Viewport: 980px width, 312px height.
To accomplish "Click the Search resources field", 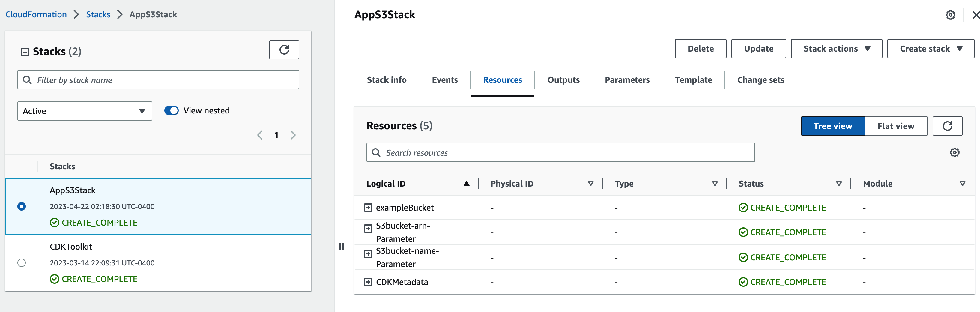I will pos(560,153).
